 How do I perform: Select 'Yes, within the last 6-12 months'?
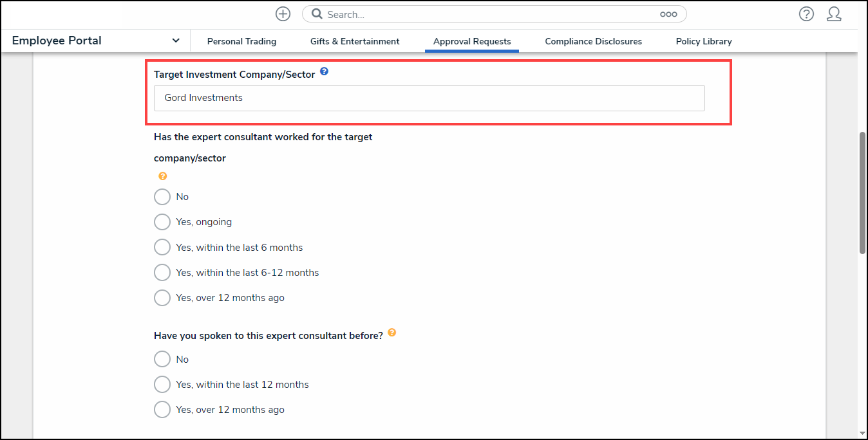[162, 273]
